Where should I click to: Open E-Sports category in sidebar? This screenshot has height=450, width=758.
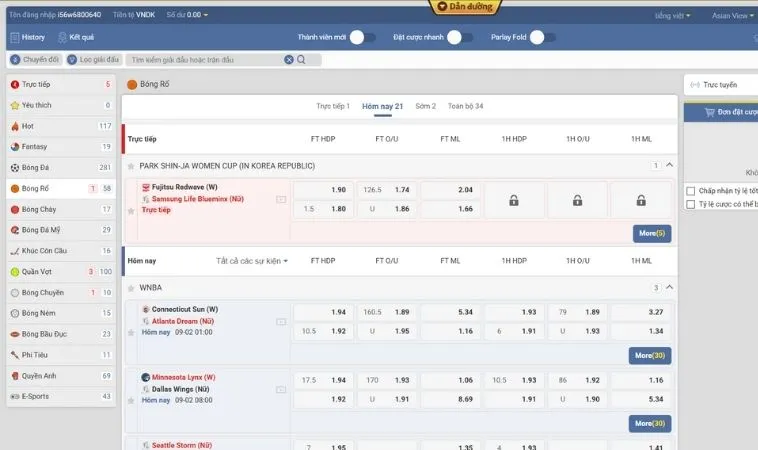pos(35,396)
